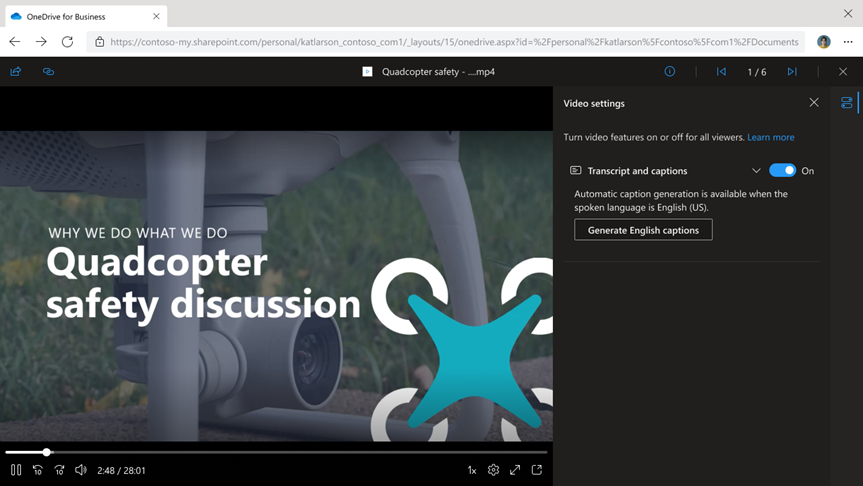The width and height of the screenshot is (863, 486).
Task: Skip back 10 seconds
Action: pyautogui.click(x=37, y=470)
